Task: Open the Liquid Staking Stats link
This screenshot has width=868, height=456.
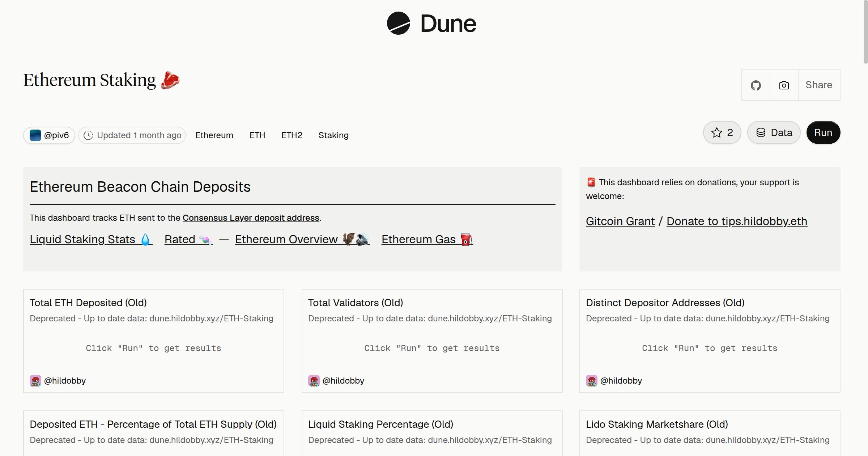Action: point(91,239)
